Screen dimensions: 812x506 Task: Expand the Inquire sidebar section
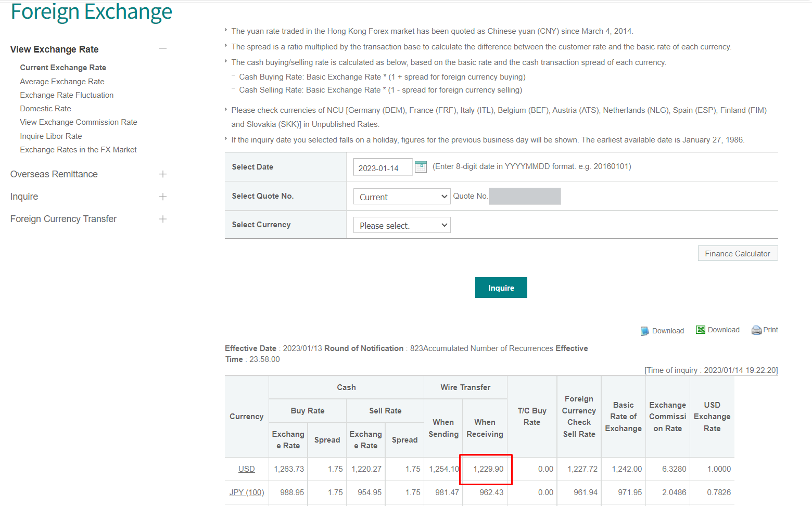(163, 197)
